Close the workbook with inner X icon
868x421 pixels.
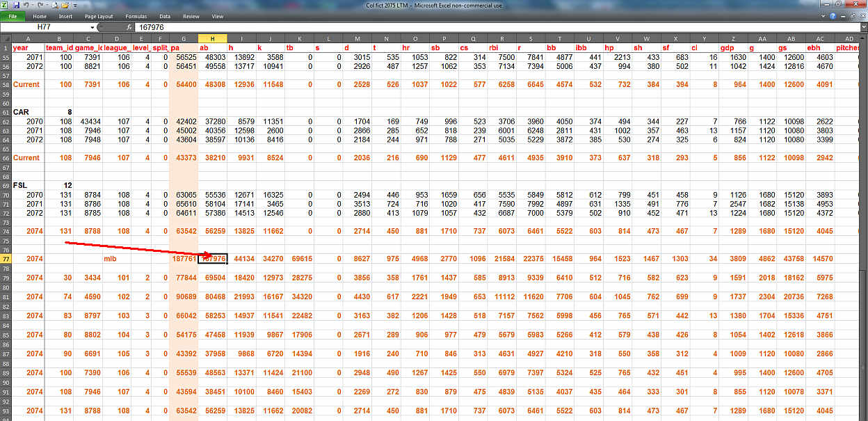[862, 16]
